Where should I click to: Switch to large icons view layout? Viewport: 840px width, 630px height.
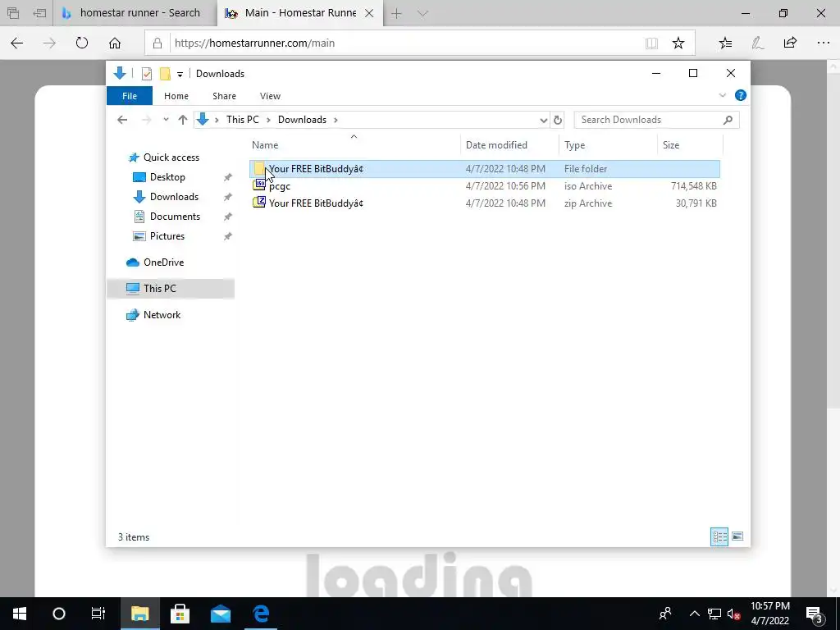pyautogui.click(x=737, y=536)
